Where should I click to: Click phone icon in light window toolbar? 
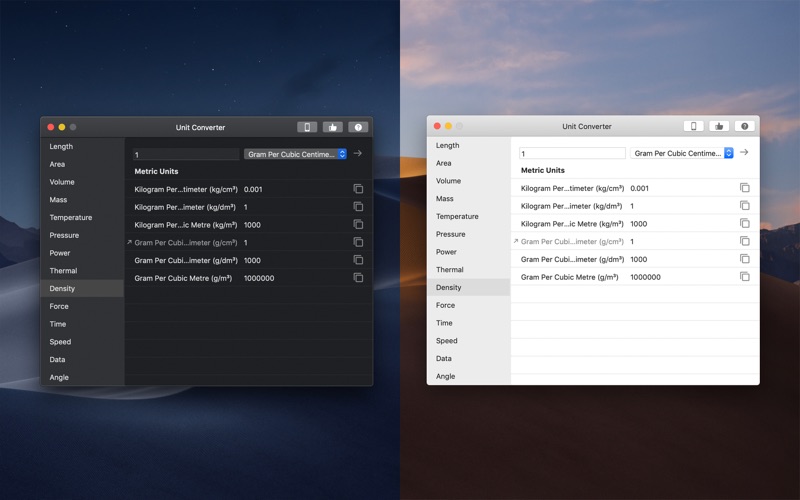click(693, 126)
